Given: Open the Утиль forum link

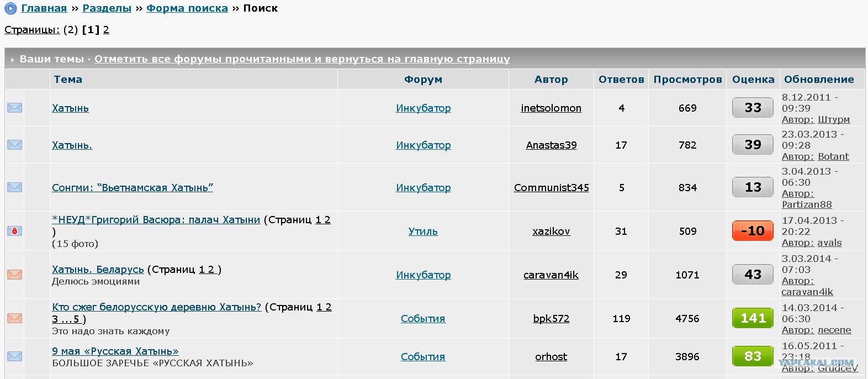Looking at the screenshot, I should (423, 231).
